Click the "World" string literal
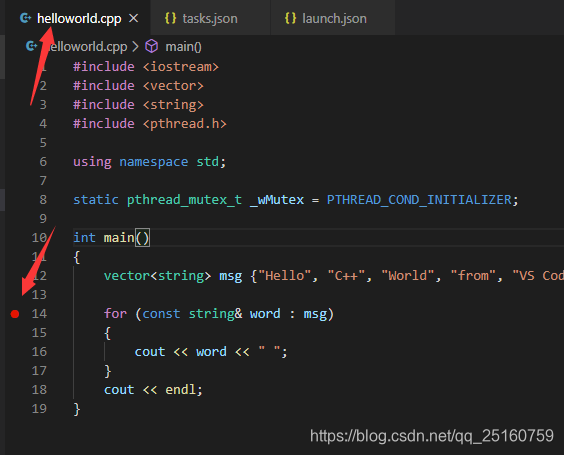 (x=408, y=276)
